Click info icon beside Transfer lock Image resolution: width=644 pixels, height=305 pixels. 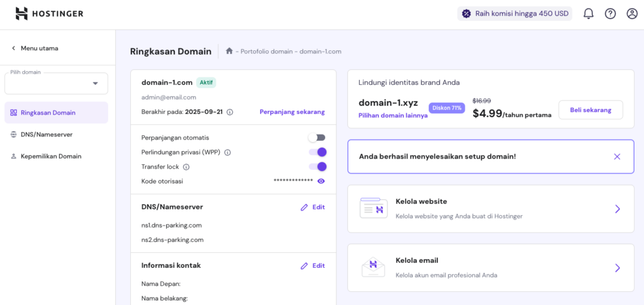tap(186, 167)
